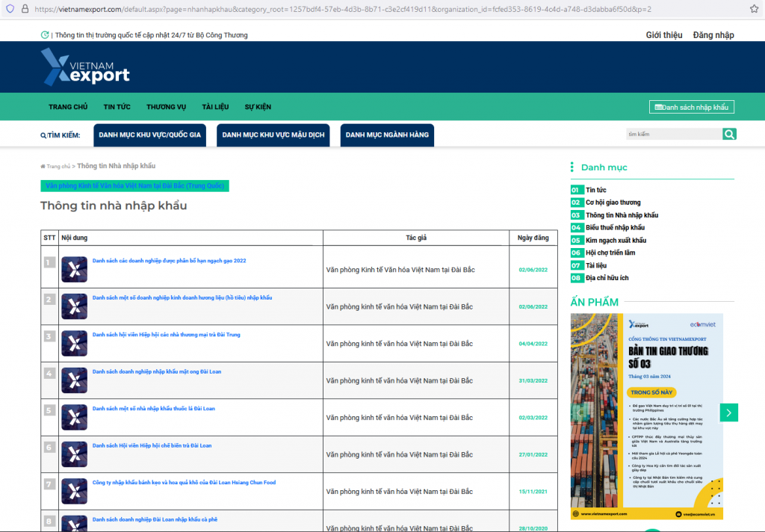Click the thumbnail icon for rice quota list

tap(74, 269)
